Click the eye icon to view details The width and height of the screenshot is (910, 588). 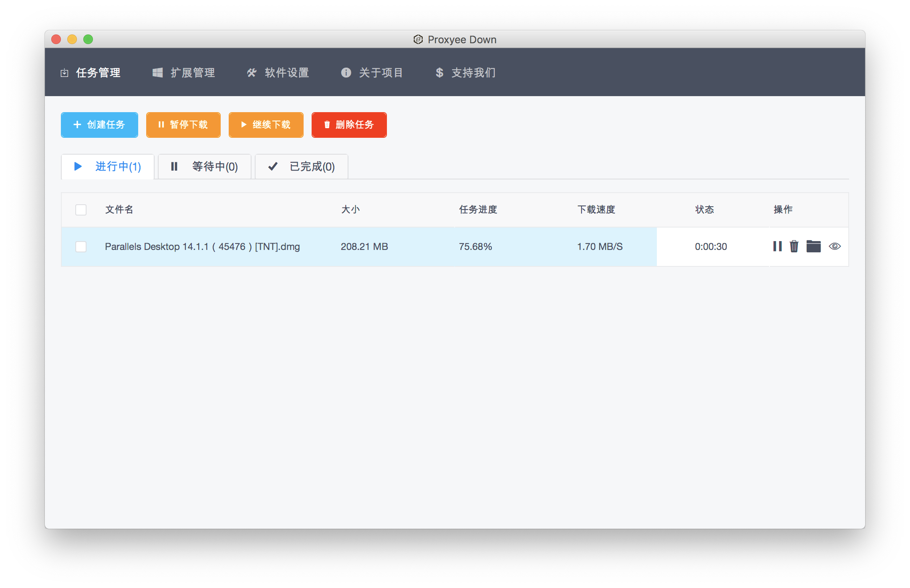pos(835,246)
